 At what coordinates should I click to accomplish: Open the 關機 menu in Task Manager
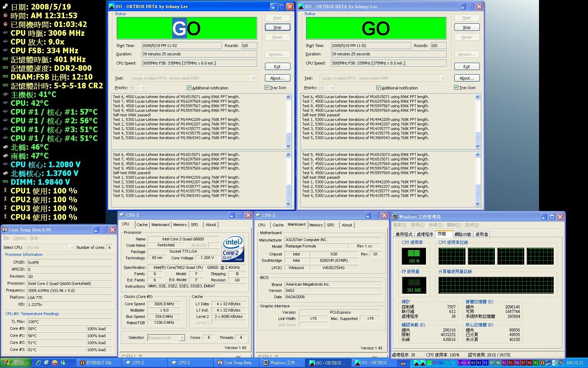pyautogui.click(x=454, y=225)
